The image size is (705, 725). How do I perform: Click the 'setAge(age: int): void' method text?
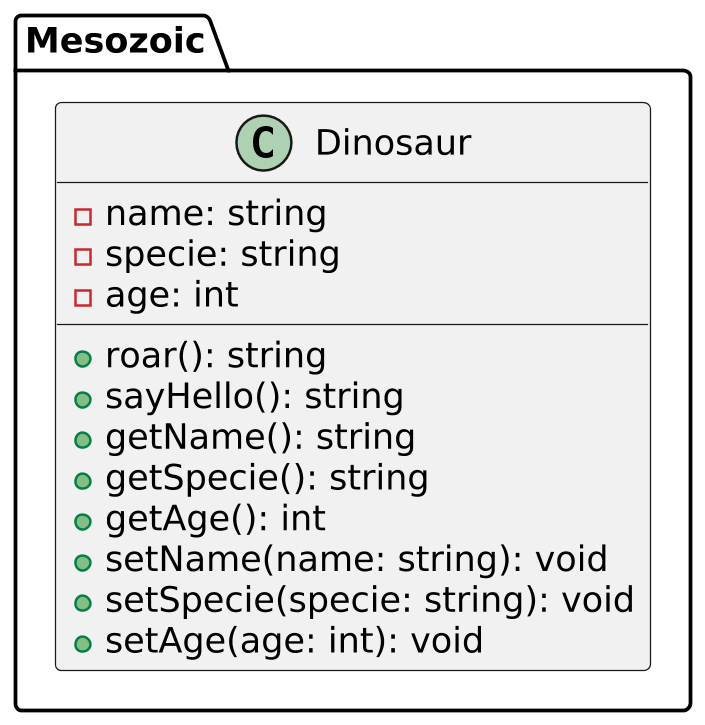(294, 642)
